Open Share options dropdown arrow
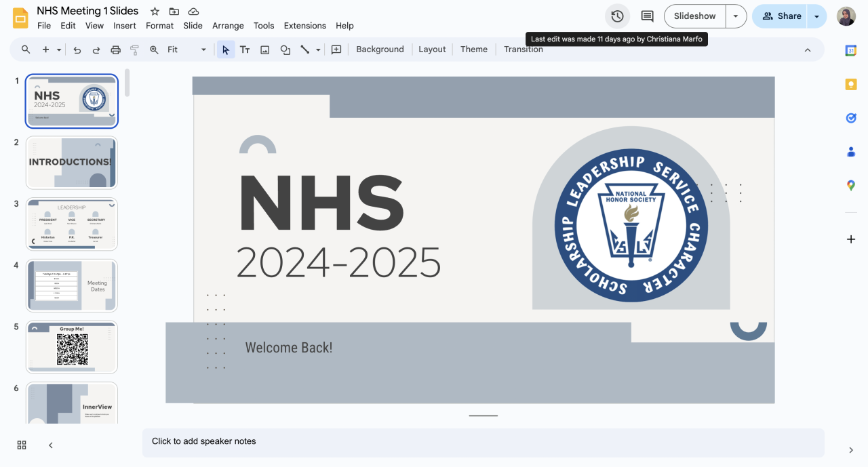 tap(817, 16)
